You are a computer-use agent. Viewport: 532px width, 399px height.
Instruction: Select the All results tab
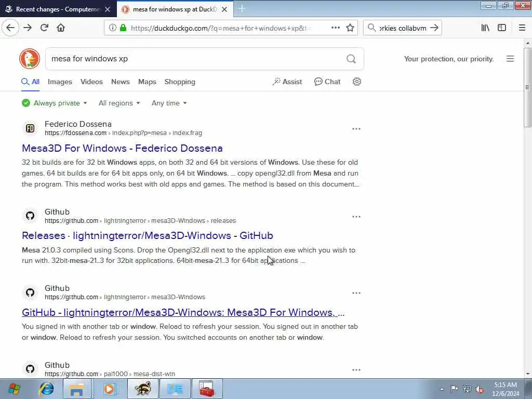(x=31, y=82)
